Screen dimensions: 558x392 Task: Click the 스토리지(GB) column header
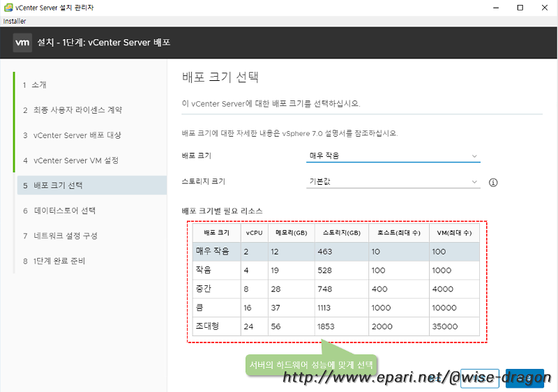tap(342, 233)
